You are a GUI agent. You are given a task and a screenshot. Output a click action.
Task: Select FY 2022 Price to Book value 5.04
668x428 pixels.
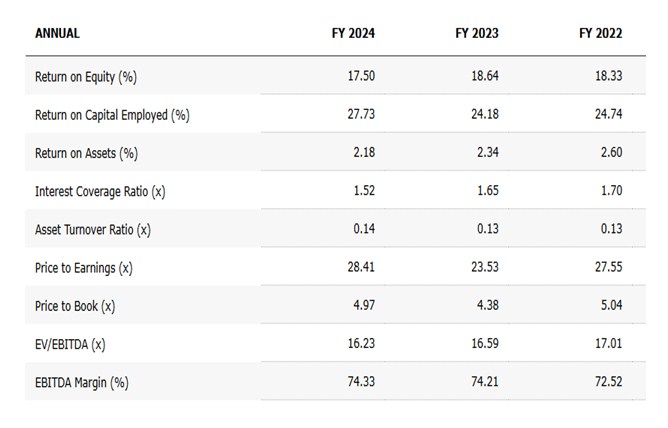click(x=611, y=306)
